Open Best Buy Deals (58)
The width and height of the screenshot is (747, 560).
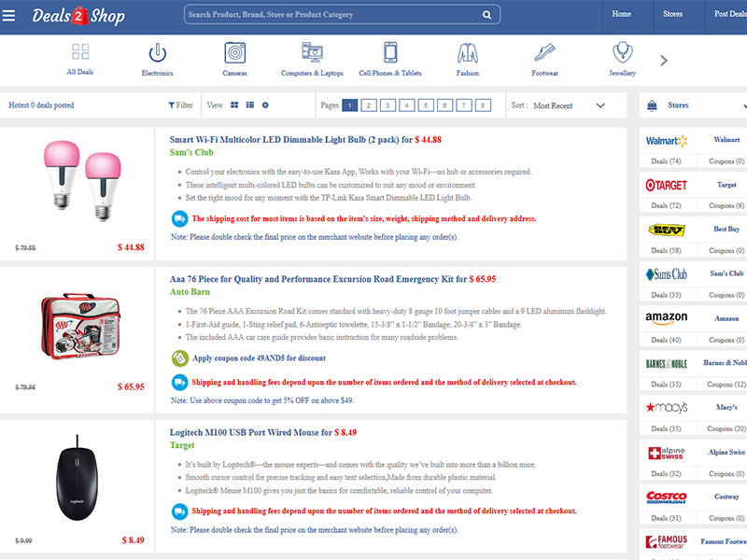pyautogui.click(x=666, y=250)
